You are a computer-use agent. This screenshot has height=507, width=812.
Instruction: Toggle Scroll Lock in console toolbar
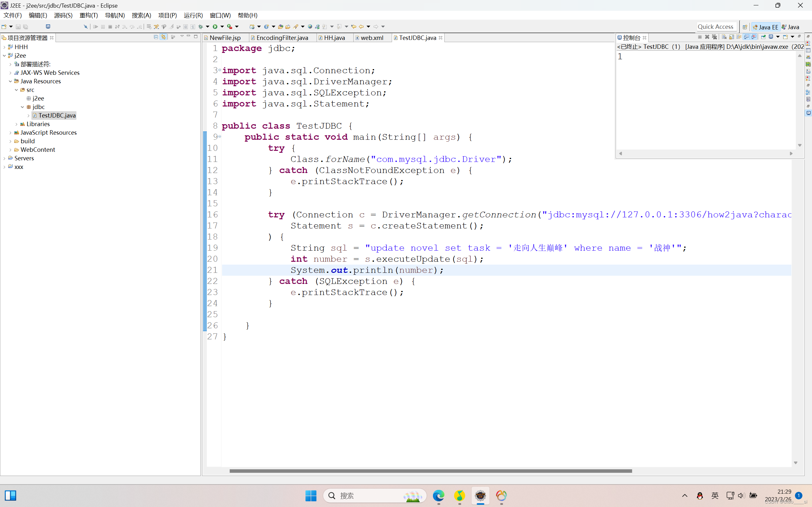point(731,37)
